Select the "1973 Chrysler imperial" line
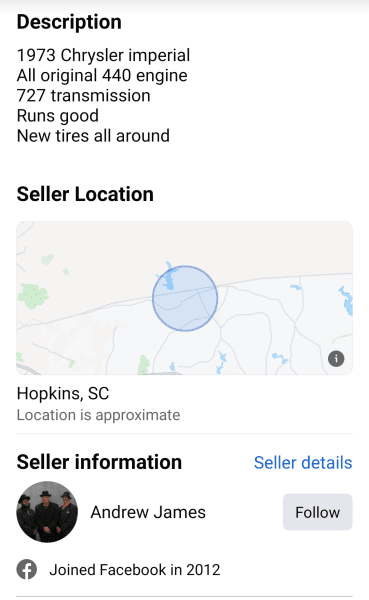Screen dimensions: 369x600 coord(103,55)
